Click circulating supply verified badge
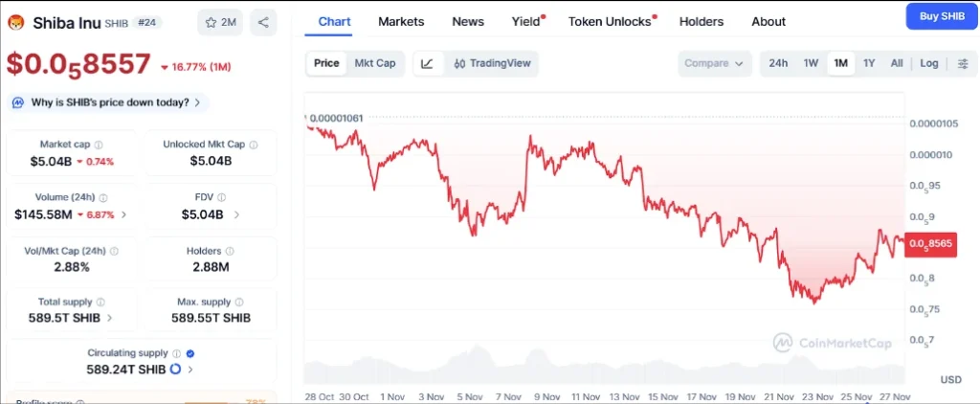Viewport: 980px width, 404px height. tap(190, 353)
